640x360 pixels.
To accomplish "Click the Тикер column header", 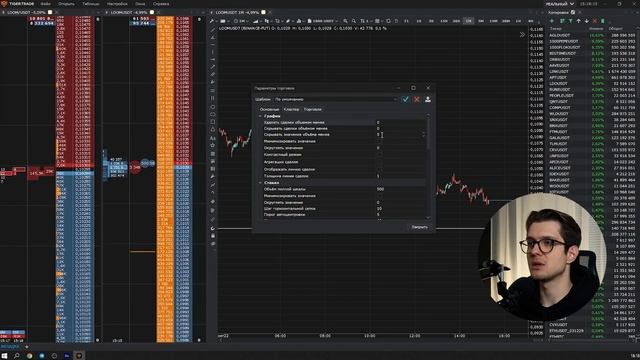I will point(556,29).
